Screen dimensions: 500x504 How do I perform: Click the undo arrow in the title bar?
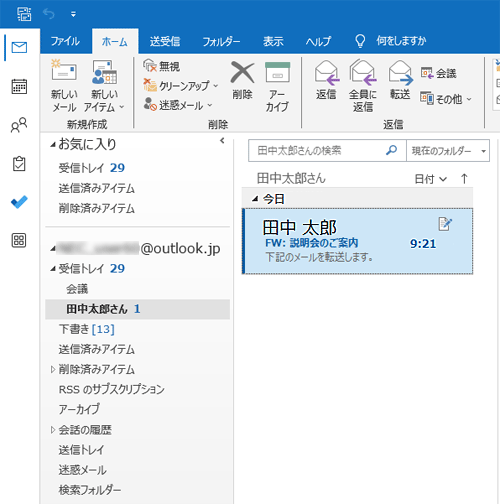click(49, 14)
